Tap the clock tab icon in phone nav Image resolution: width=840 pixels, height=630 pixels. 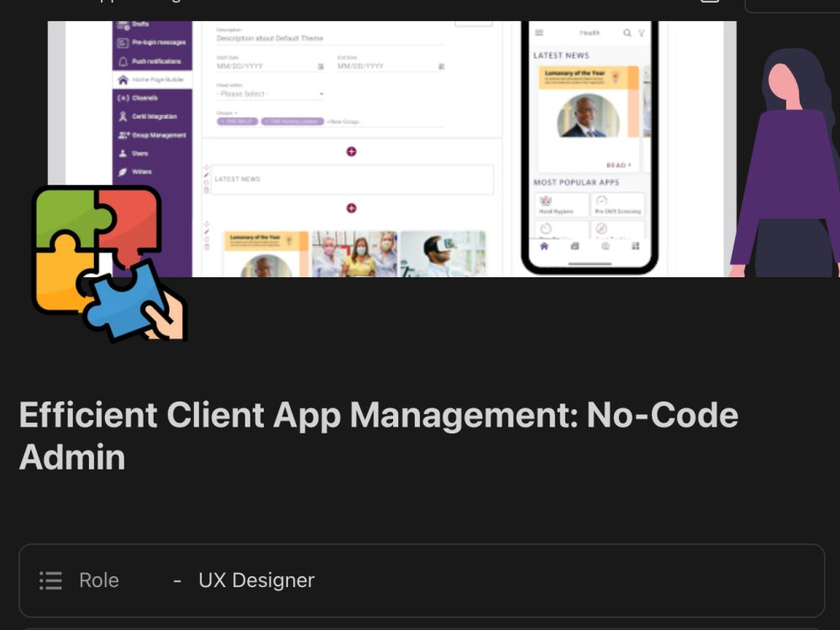pos(606,246)
